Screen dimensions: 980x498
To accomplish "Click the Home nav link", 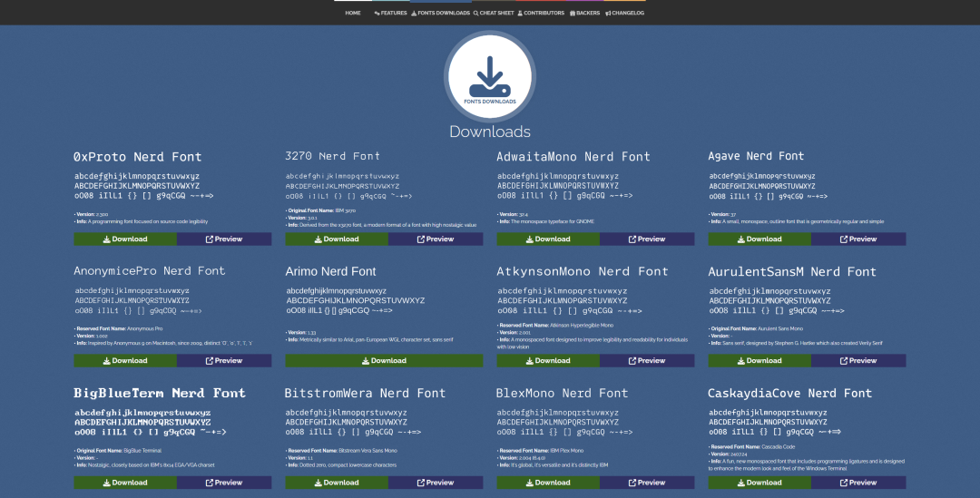I will point(353,13).
